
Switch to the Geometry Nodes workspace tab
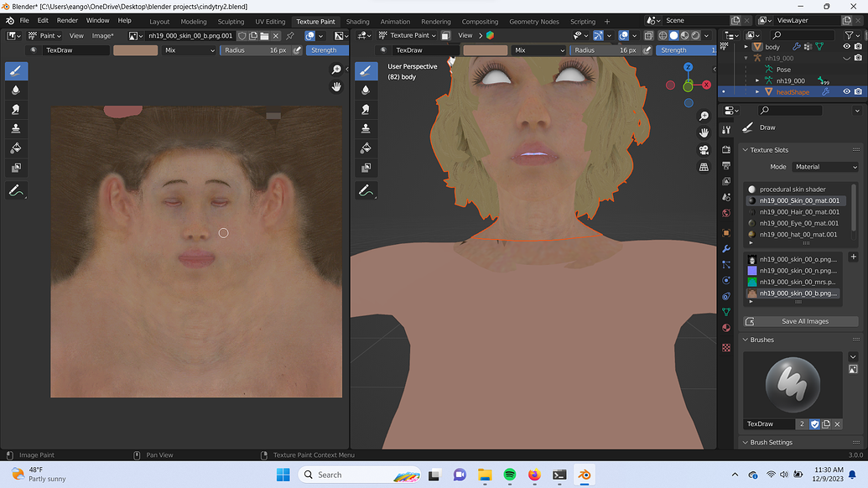(534, 22)
